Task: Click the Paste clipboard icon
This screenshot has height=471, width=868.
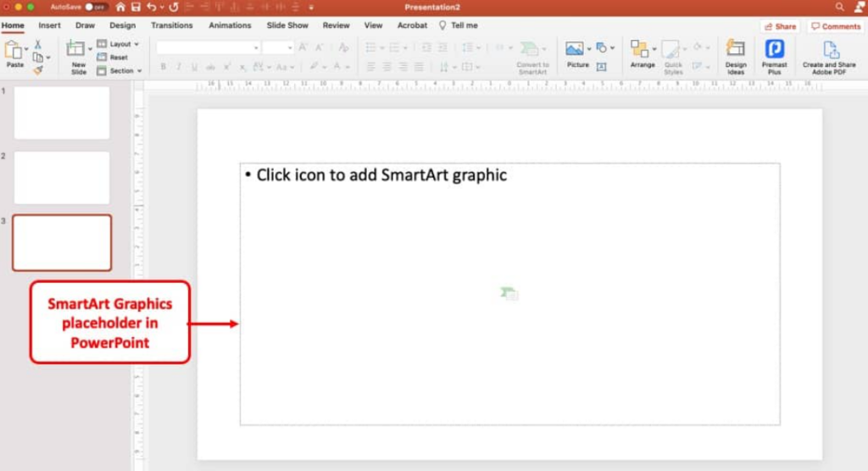Action: click(14, 51)
